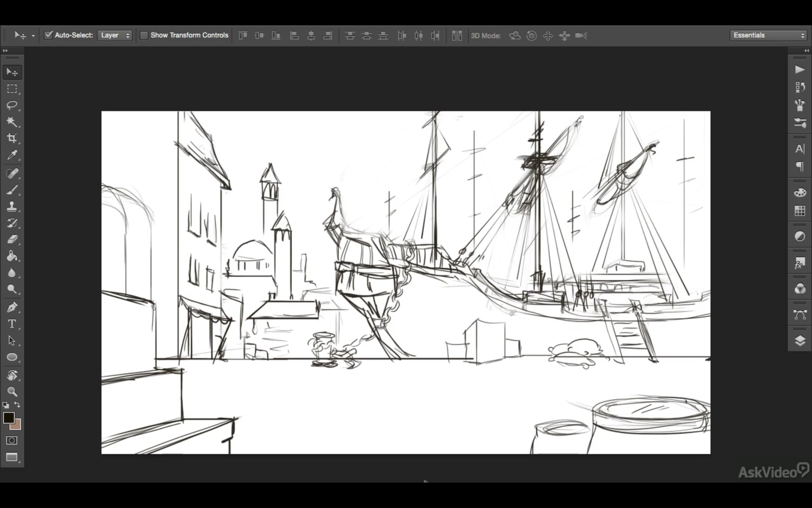Select the Rotate View hand tool
This screenshot has width=812, height=508.
tap(12, 375)
